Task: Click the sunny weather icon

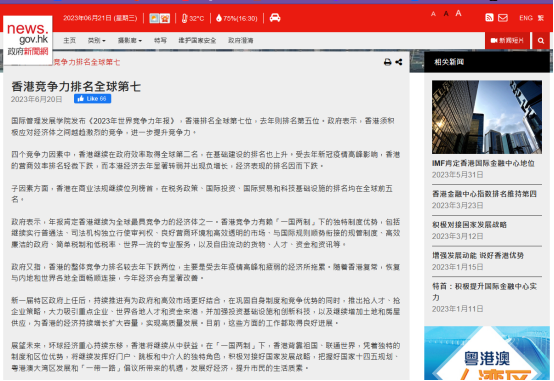Action: pyautogui.click(x=154, y=18)
